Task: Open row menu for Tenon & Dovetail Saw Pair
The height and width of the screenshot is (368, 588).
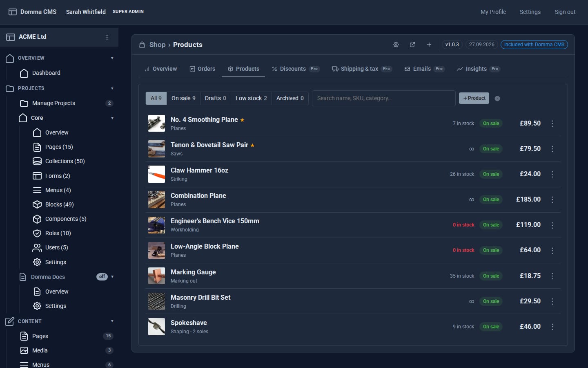Action: pos(552,149)
